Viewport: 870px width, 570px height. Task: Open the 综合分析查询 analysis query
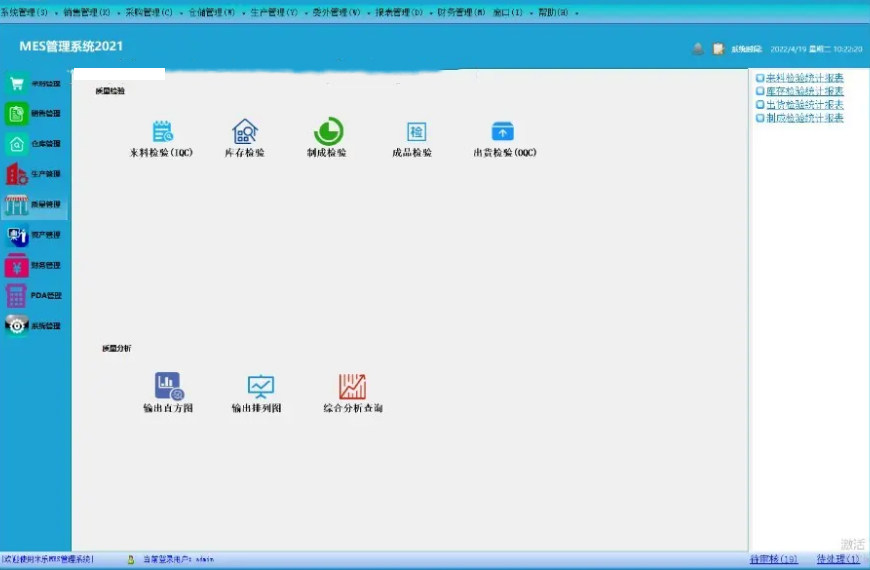pyautogui.click(x=353, y=393)
